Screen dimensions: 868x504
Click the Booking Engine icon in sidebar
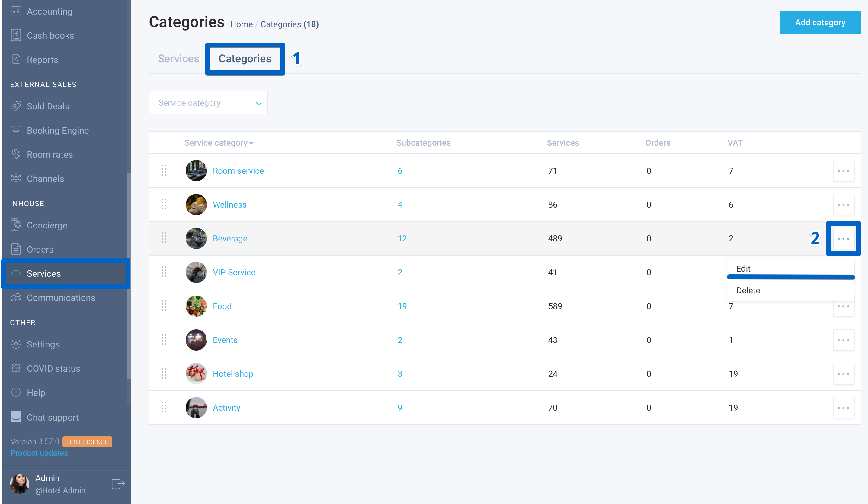pos(16,130)
